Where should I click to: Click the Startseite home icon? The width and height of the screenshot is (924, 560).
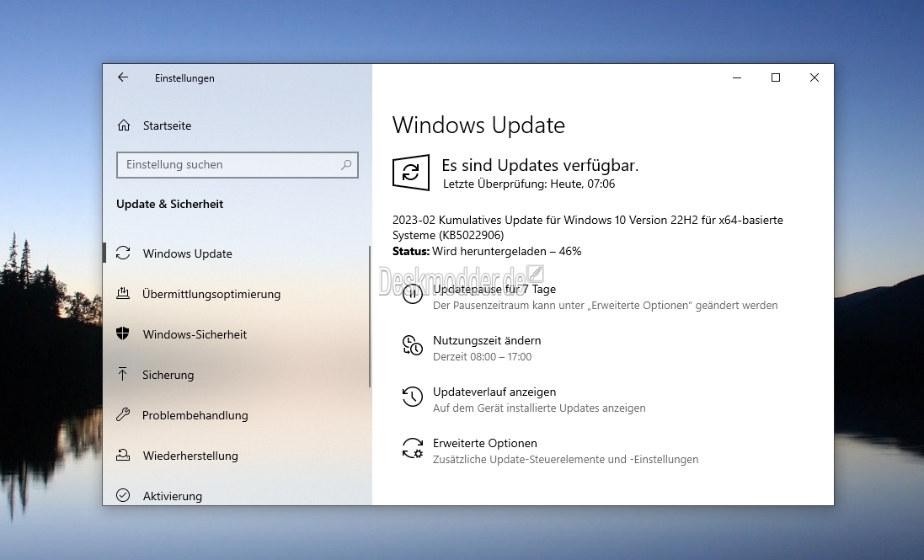click(x=124, y=125)
